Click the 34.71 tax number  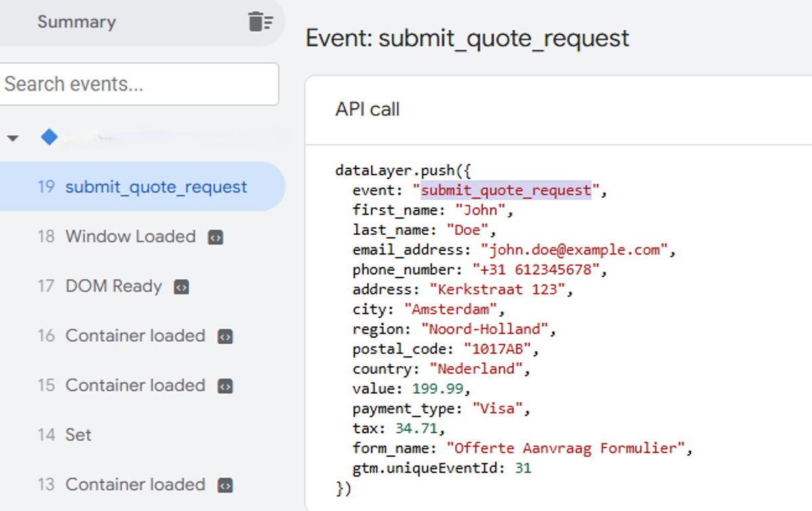click(x=417, y=428)
